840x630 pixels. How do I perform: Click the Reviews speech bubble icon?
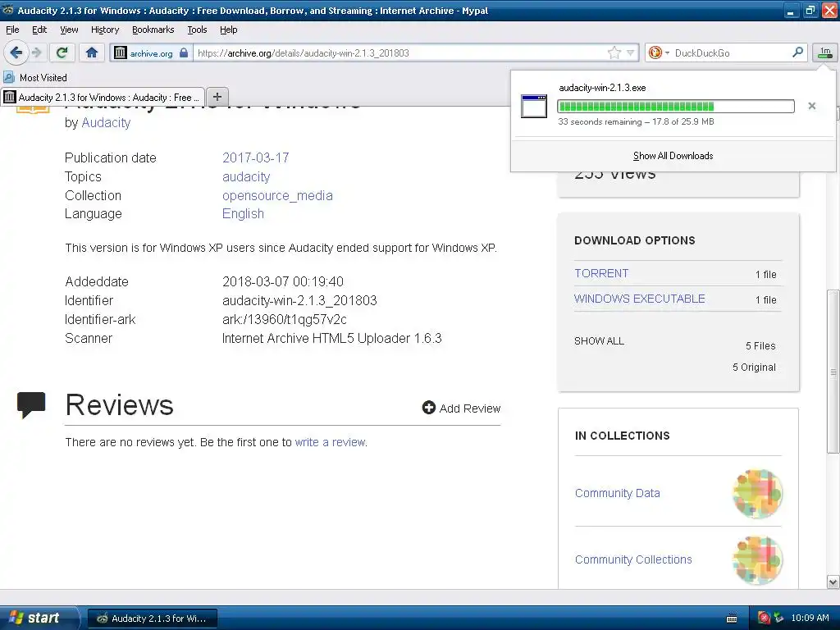[31, 404]
